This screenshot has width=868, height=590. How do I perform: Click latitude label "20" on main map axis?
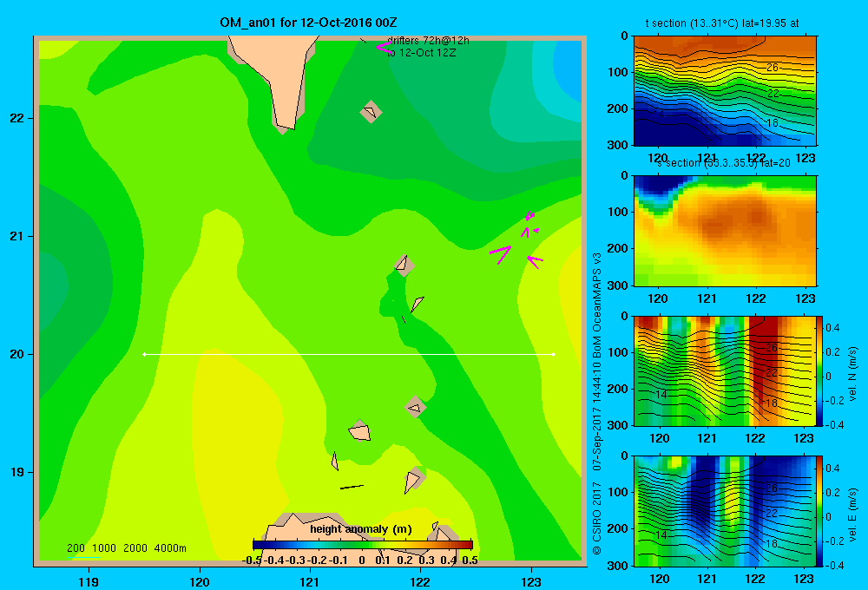coord(17,354)
